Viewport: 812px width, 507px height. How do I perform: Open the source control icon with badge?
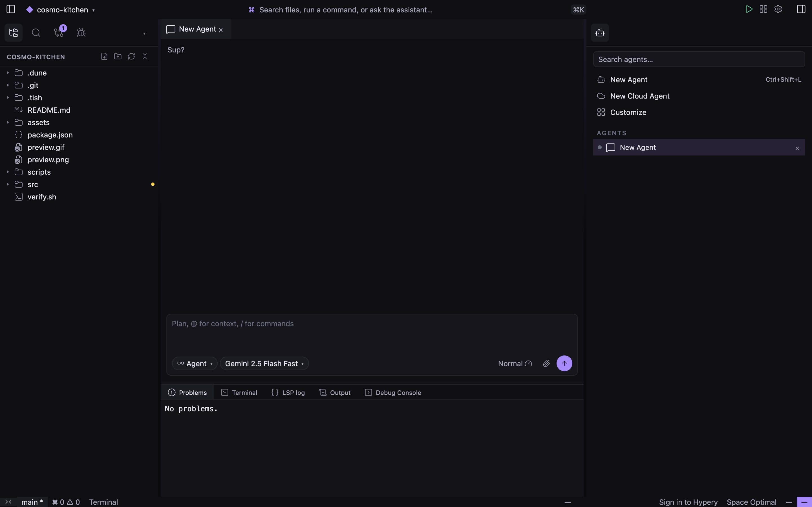(59, 32)
